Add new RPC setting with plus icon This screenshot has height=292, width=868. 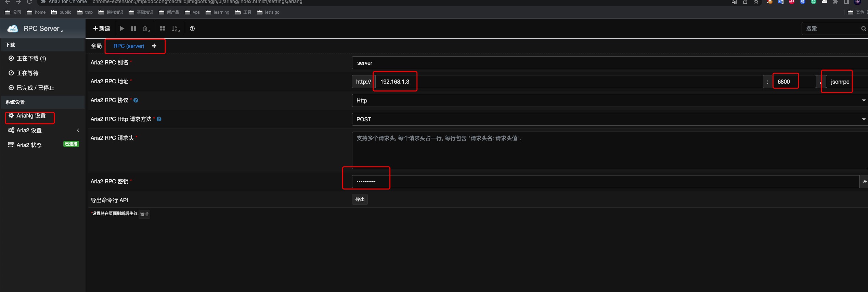[x=154, y=46]
